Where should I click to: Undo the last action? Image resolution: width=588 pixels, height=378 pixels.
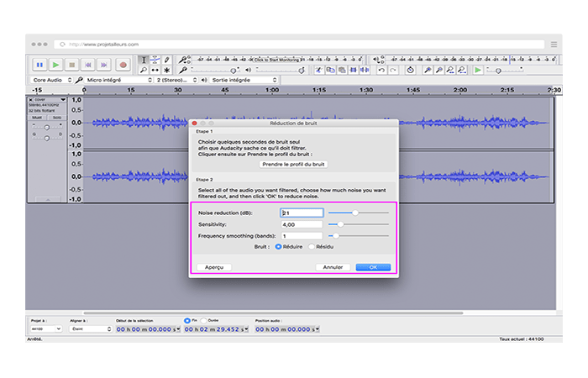coord(381,70)
